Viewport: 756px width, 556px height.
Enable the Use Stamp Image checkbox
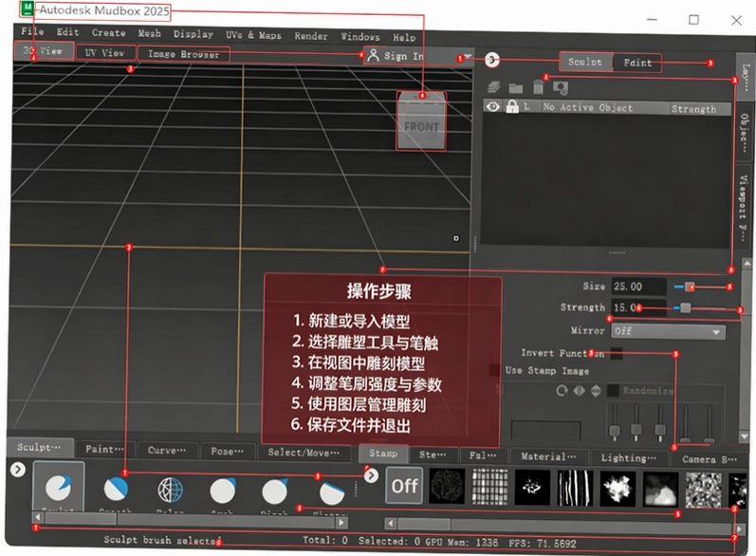pyautogui.click(x=495, y=370)
